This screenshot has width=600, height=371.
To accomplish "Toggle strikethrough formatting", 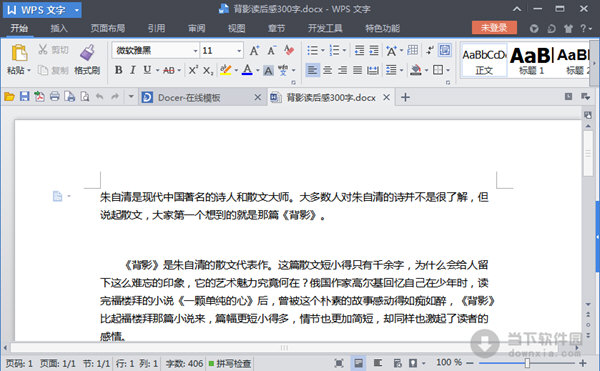I will coord(169,70).
